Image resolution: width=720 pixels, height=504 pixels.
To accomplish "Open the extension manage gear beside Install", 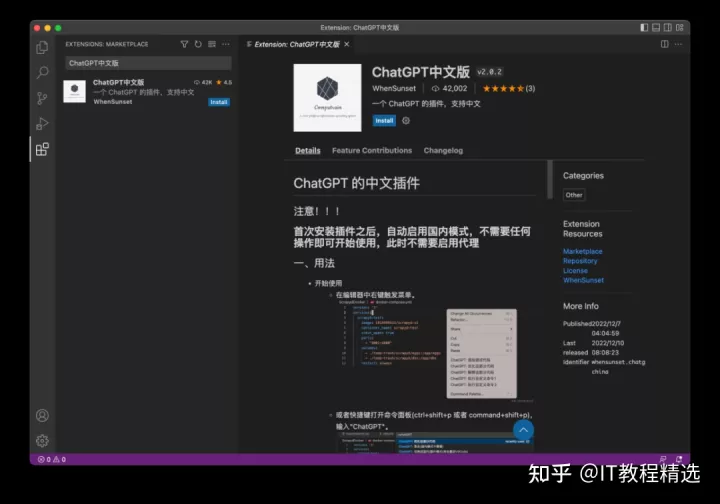I will point(406,121).
